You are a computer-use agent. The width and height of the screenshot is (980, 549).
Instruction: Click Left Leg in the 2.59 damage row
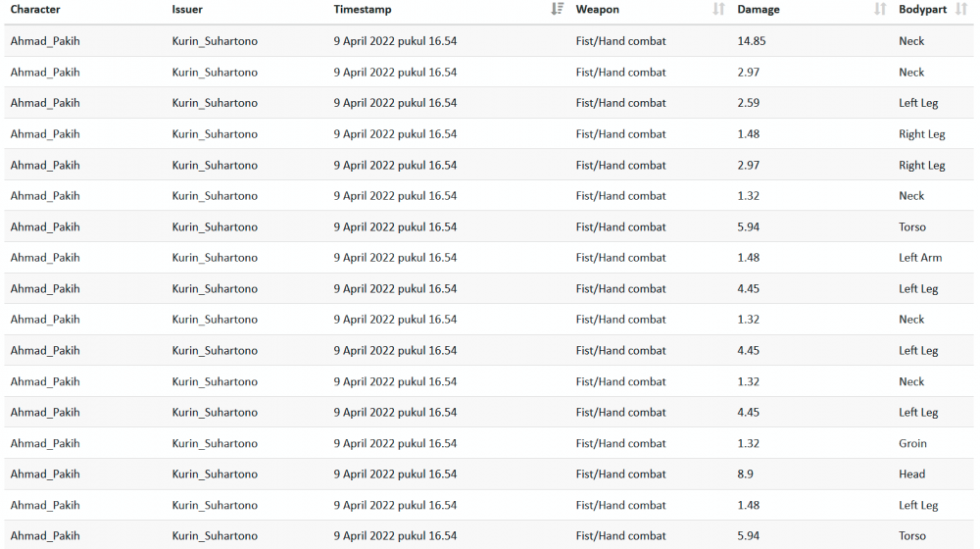click(918, 103)
